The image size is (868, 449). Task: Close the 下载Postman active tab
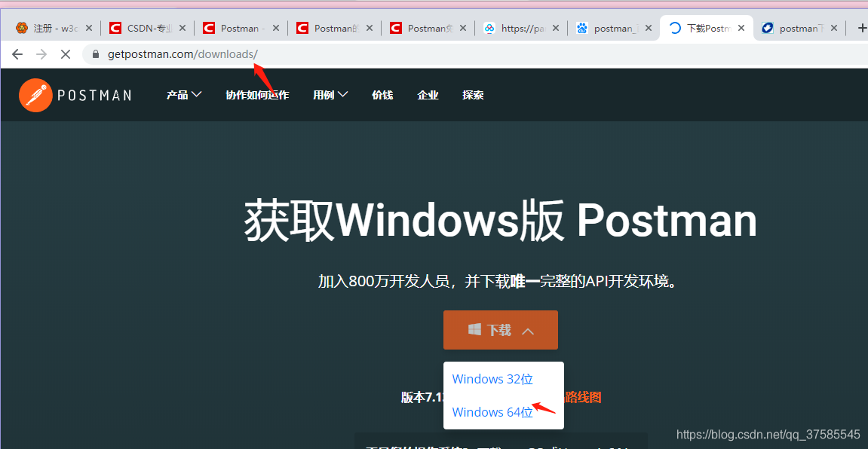click(x=742, y=28)
